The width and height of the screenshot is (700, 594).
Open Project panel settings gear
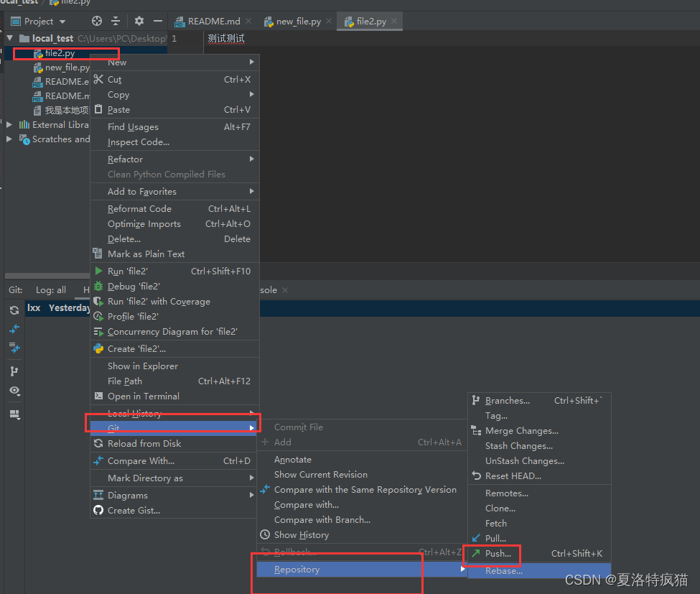(139, 22)
